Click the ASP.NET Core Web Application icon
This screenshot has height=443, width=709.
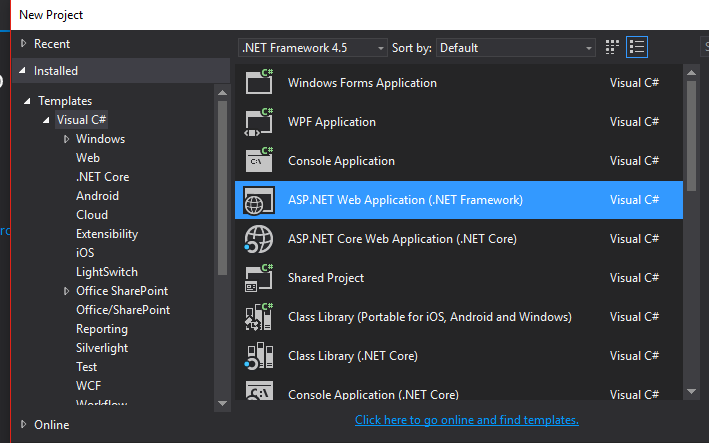point(259,239)
